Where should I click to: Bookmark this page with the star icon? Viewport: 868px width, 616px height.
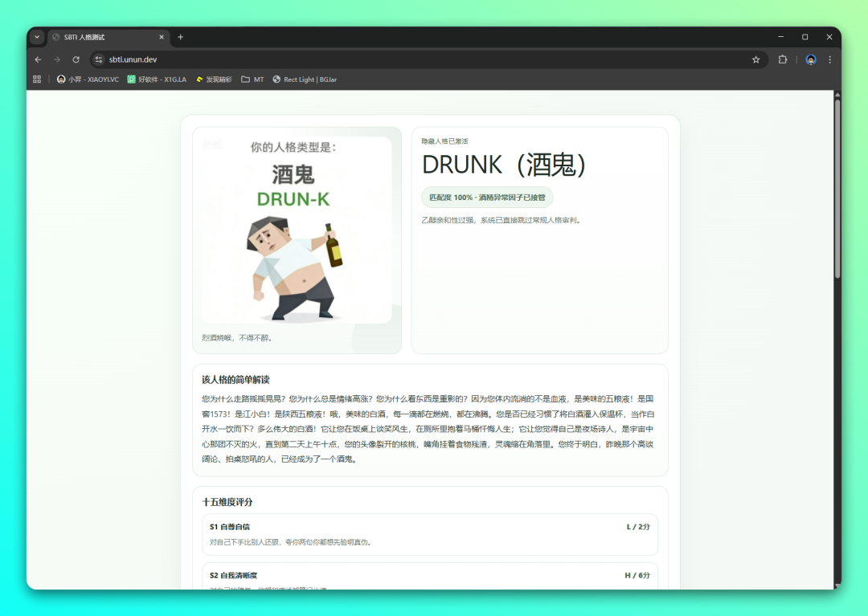coord(756,59)
